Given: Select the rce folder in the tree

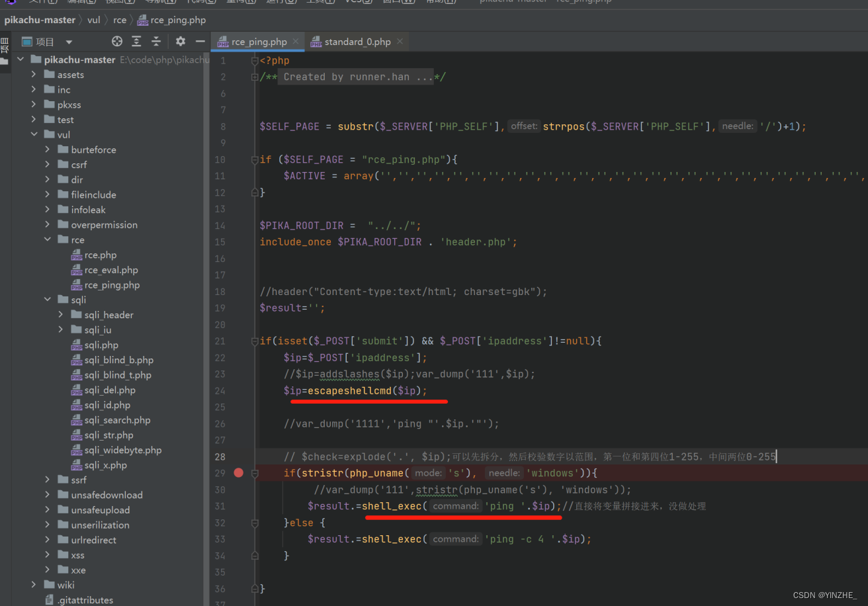Looking at the screenshot, I should tap(78, 239).
